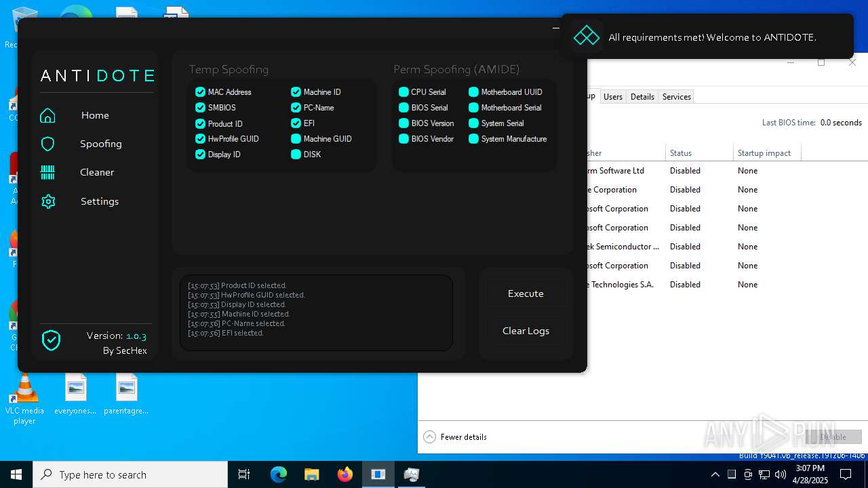Viewport: 868px width, 488px height.
Task: Enable the BIOS Version checkbox
Action: click(x=403, y=123)
